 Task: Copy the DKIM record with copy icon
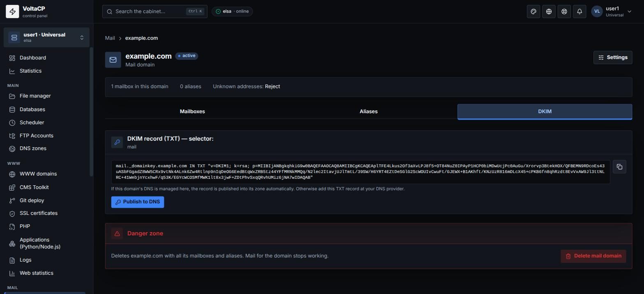tap(619, 167)
